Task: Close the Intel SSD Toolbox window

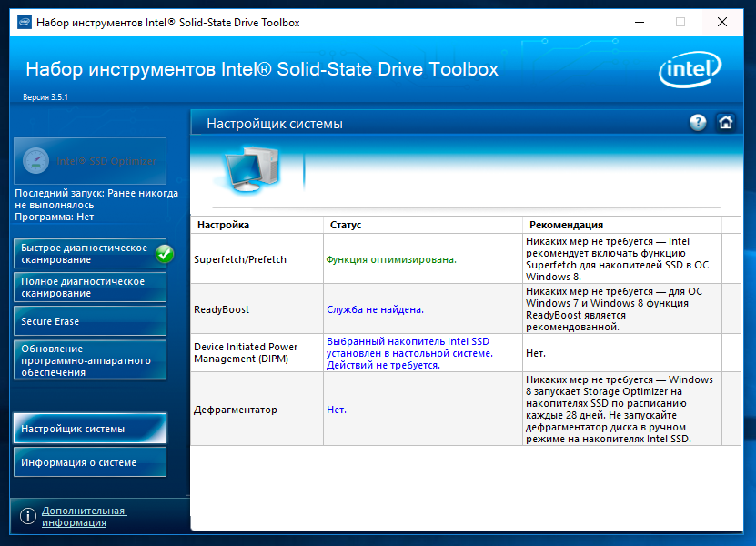Action: point(721,22)
